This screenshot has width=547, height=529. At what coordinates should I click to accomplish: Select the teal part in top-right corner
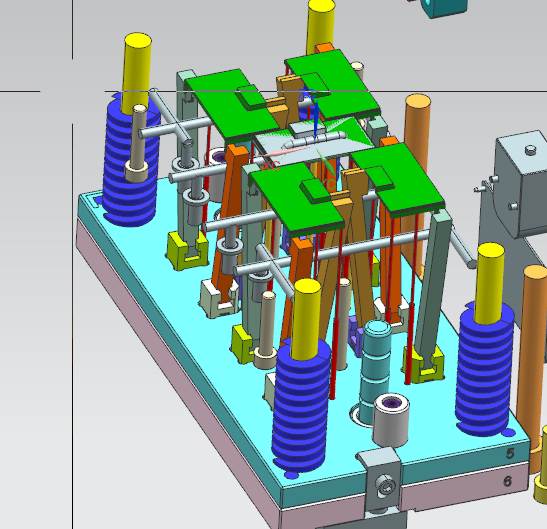(444, 8)
